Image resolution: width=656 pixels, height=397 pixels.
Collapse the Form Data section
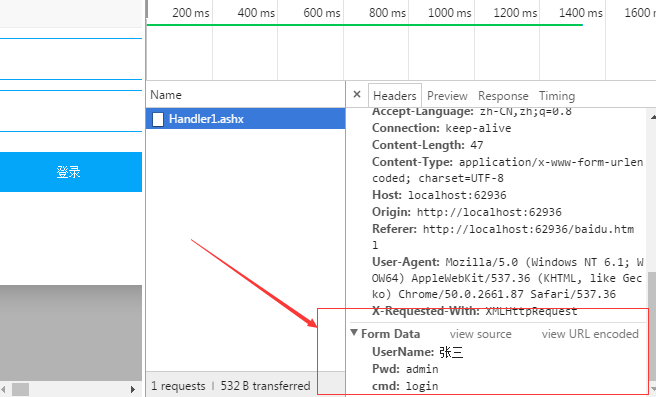[354, 333]
